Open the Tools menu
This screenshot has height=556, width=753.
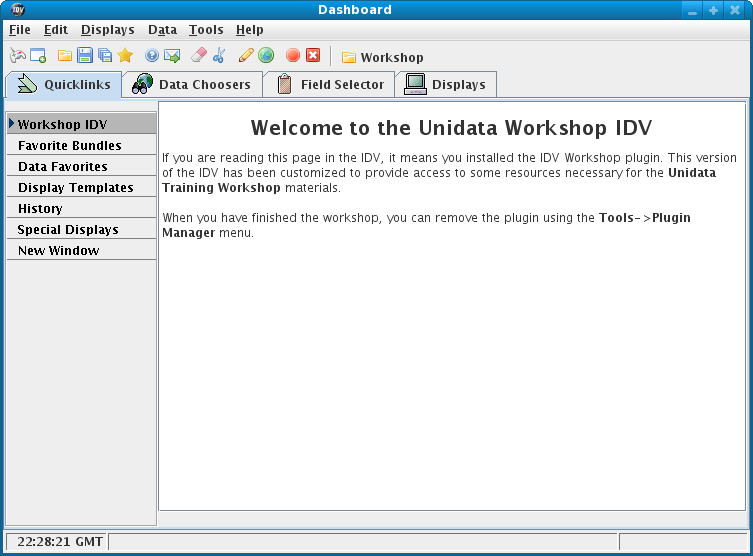coord(206,30)
